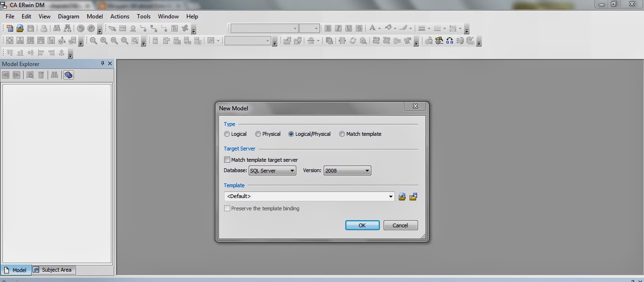Pin the Model Explorer panel

click(102, 63)
